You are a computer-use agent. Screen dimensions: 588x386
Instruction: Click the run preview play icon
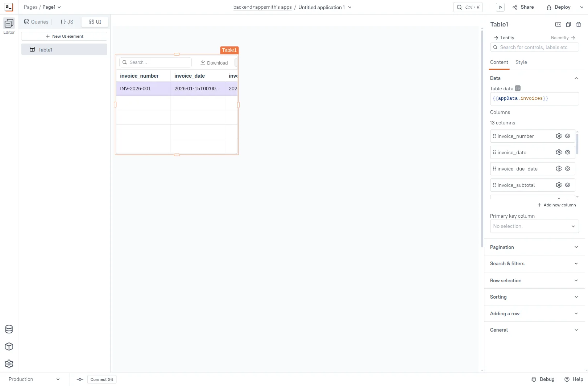point(500,7)
